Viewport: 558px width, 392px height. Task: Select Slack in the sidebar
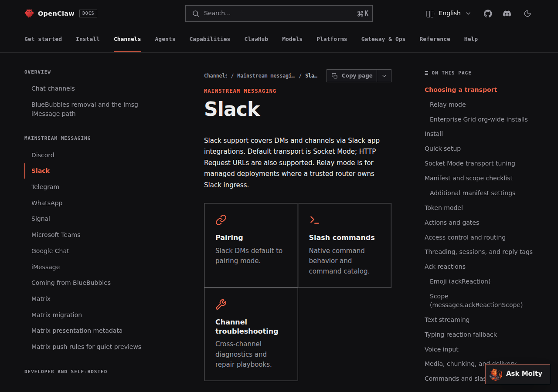tap(41, 171)
